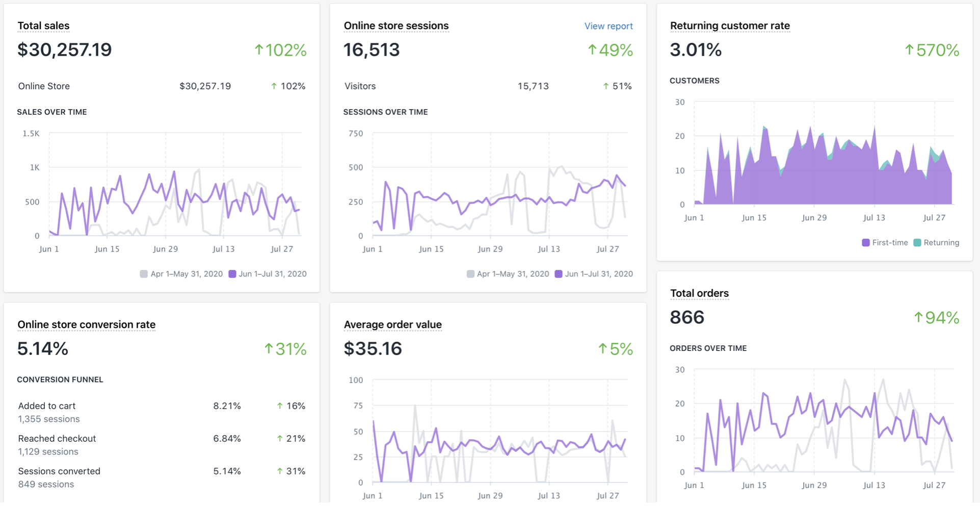Click gray Apr 1–May 31 swatch under sales chart
Image resolution: width=980 pixels, height=506 pixels.
(144, 274)
